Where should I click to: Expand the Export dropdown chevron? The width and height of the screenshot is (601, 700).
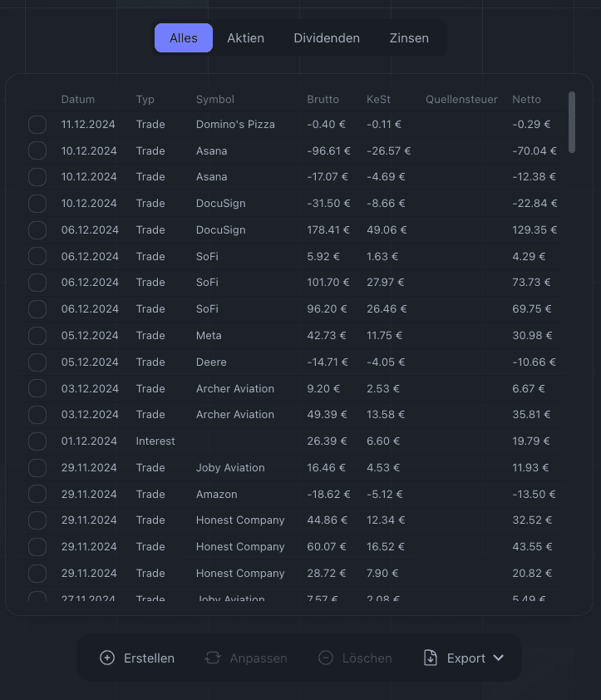[x=499, y=658]
